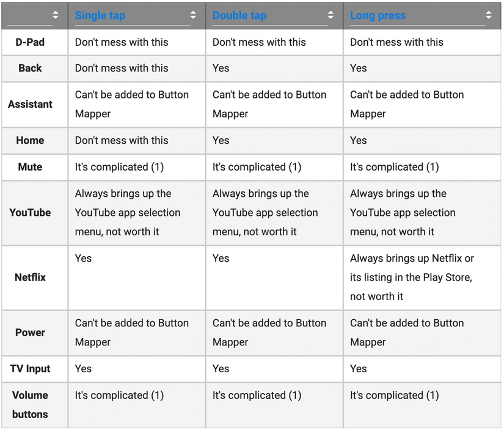The height and width of the screenshot is (431, 504).
Task: Sort the Single tap column
Action: [194, 15]
